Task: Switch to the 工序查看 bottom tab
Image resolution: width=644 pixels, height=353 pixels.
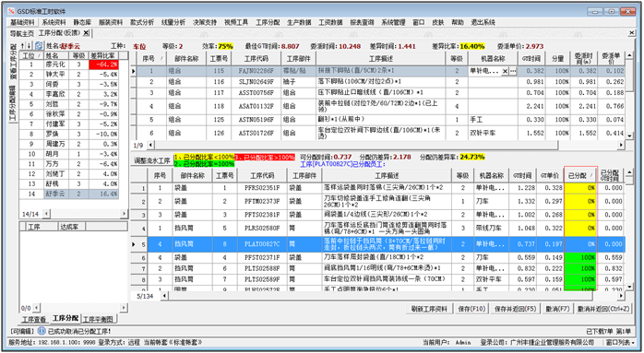Action: [x=34, y=319]
